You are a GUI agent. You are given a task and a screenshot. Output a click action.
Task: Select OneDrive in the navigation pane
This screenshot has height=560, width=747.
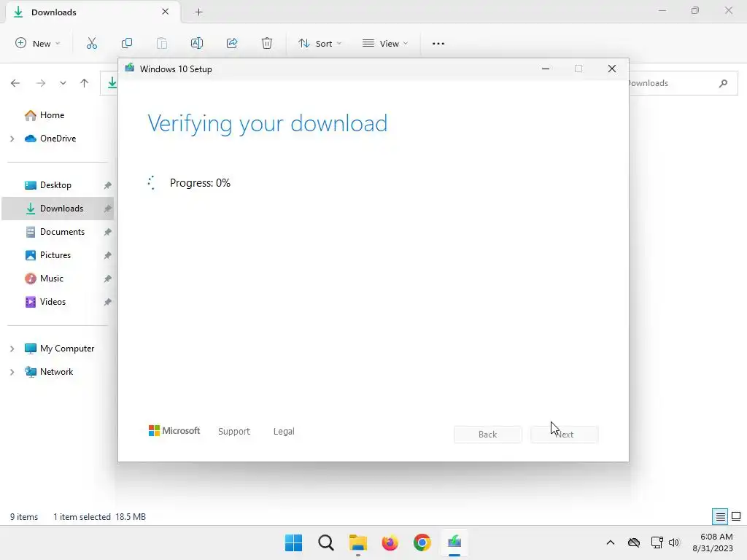click(x=58, y=138)
